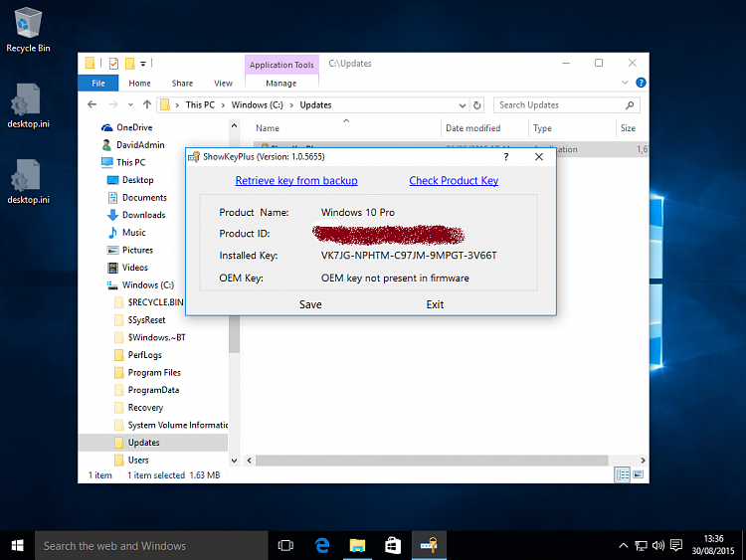The height and width of the screenshot is (560, 746).
Task: Select the Application Tools contextual tab
Action: coord(281,65)
